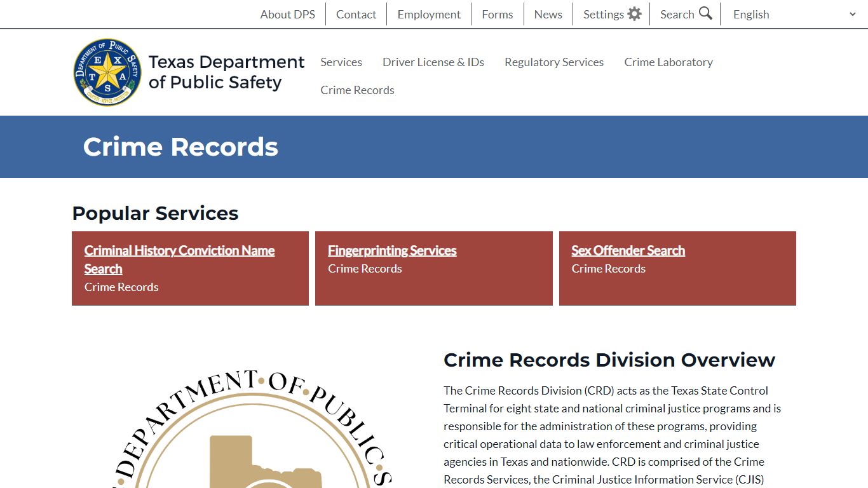
Task: Open the Driver License & IDs menu
Action: point(433,62)
